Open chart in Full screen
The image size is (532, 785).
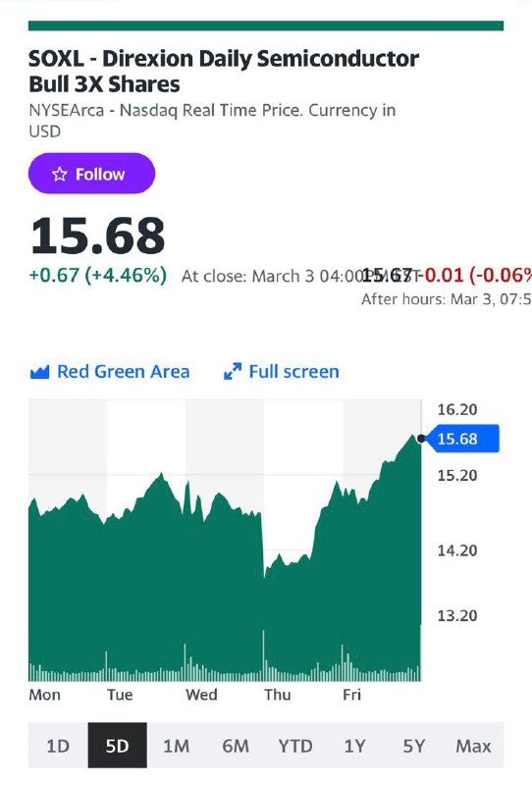[282, 372]
